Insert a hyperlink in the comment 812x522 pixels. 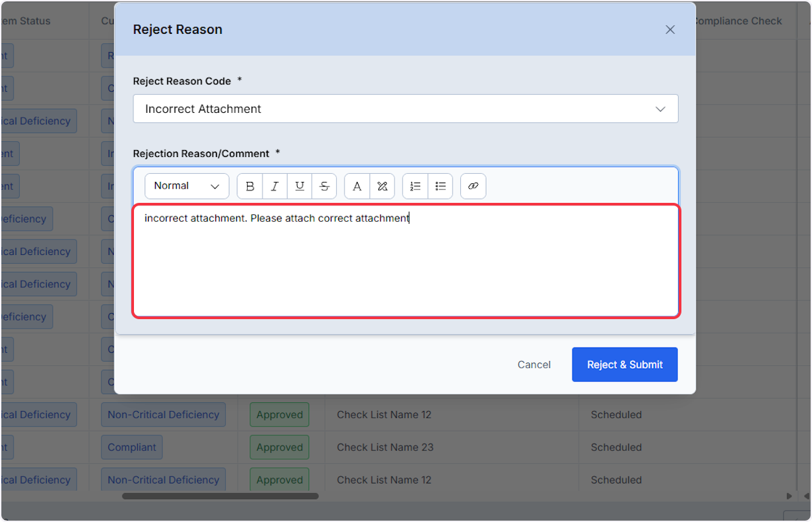(473, 186)
